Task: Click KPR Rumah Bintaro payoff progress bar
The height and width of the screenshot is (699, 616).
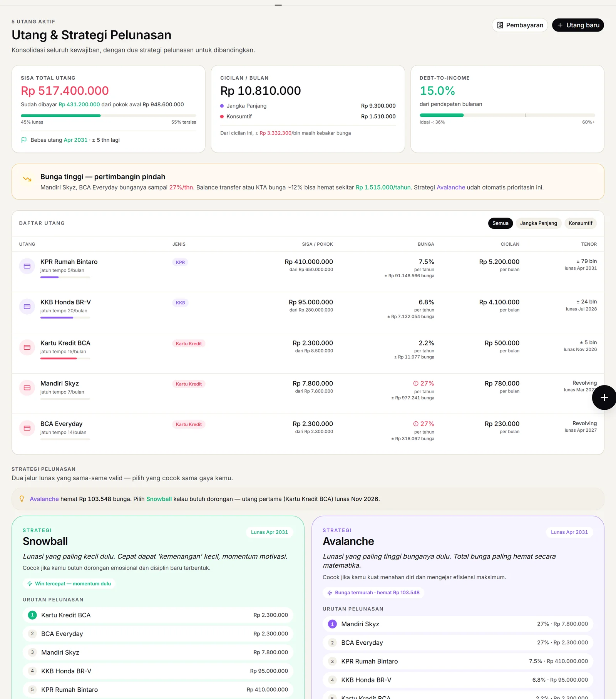Action: click(x=65, y=277)
